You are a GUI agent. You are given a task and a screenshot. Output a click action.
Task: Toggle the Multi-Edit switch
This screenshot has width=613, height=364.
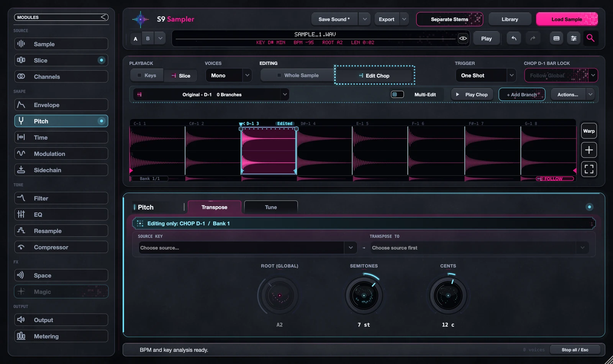pos(397,94)
